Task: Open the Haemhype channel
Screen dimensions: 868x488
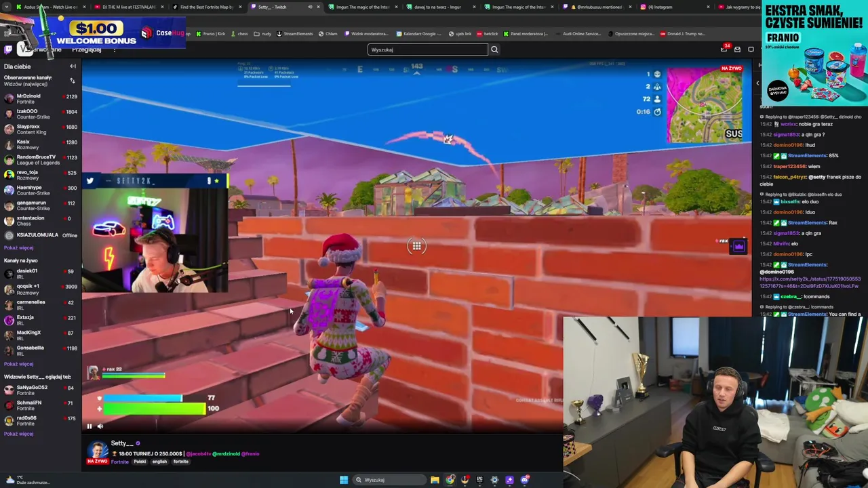Action: click(41, 190)
